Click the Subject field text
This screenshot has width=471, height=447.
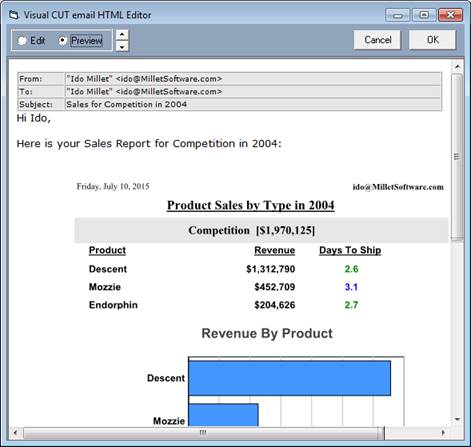126,104
